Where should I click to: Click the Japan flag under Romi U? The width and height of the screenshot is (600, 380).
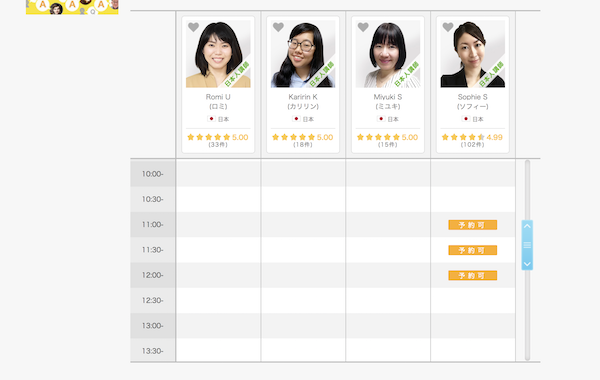tap(211, 119)
